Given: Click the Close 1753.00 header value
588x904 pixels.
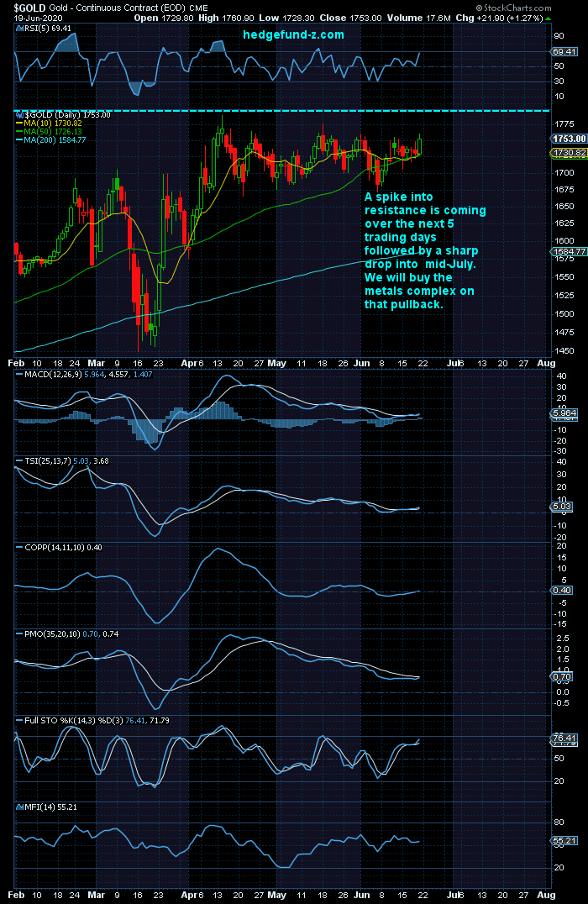Looking at the screenshot, I should click(x=350, y=18).
